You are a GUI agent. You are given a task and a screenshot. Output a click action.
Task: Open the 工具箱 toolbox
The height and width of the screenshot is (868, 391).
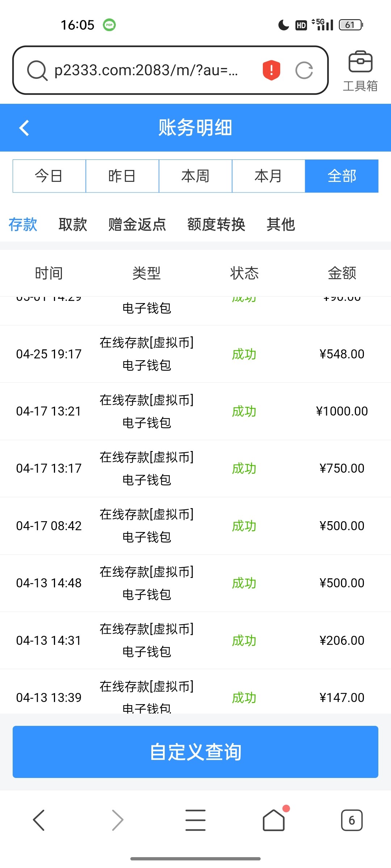360,71
